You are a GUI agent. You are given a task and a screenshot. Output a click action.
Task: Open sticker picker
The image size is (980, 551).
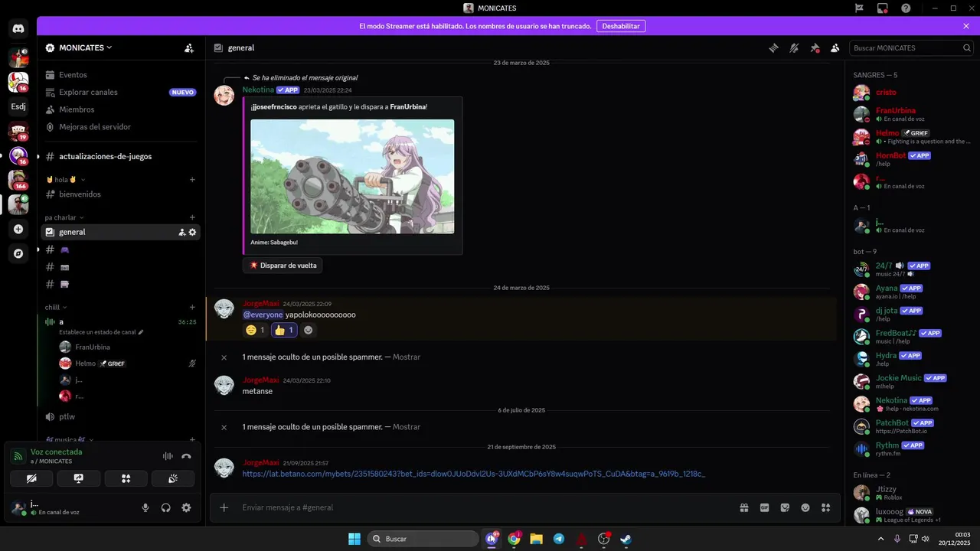(785, 507)
